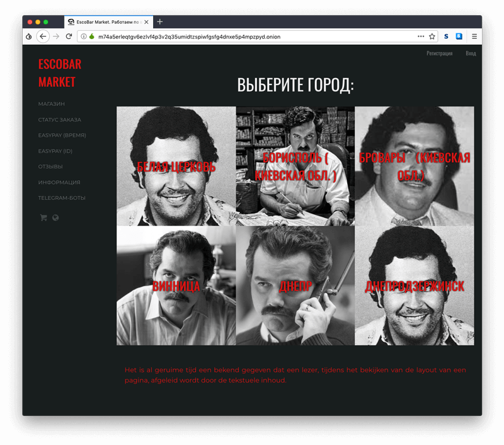This screenshot has height=445, width=504.
Task: Go to СТАТУС ЗАКАЗА in sidebar
Action: tap(59, 119)
